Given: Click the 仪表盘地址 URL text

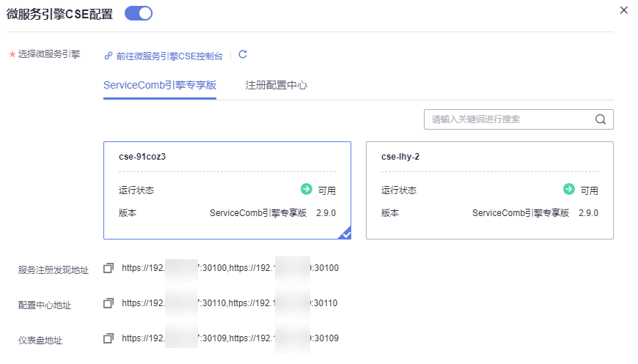Looking at the screenshot, I should [x=230, y=338].
